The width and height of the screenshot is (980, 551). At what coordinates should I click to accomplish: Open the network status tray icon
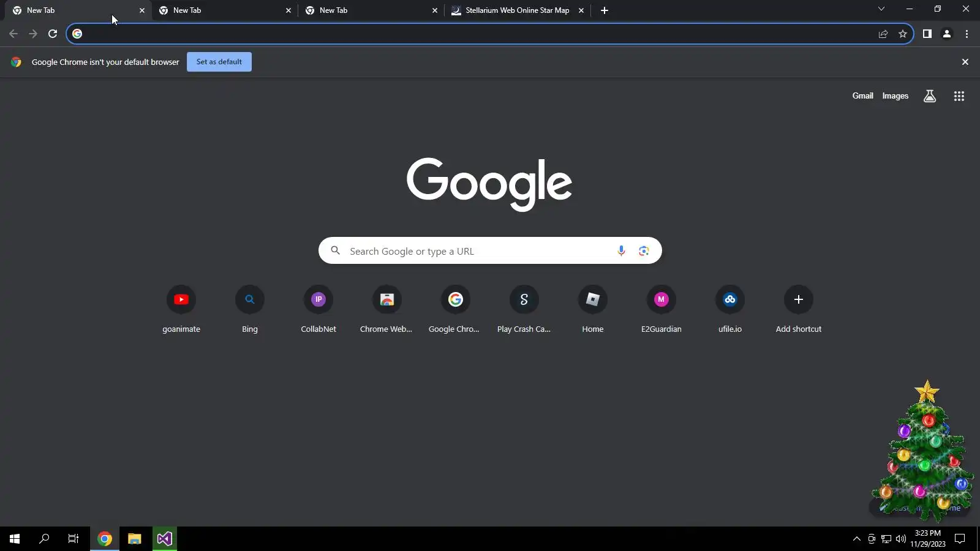click(x=886, y=539)
